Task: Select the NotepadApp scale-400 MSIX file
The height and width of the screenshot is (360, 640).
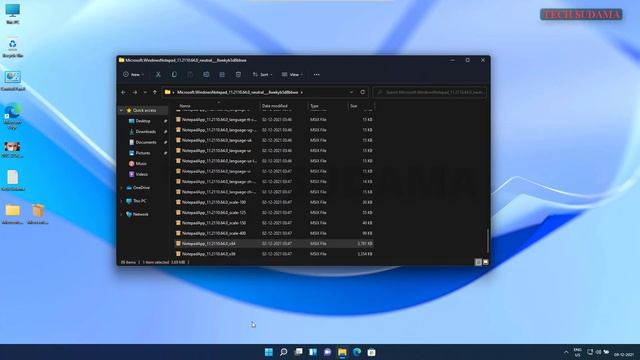Action: coord(274,233)
